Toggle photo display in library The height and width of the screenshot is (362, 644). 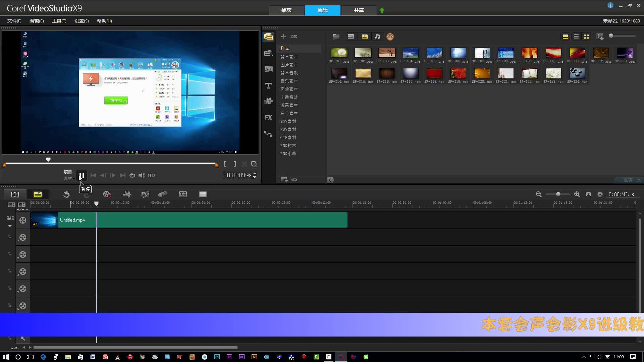(x=365, y=37)
